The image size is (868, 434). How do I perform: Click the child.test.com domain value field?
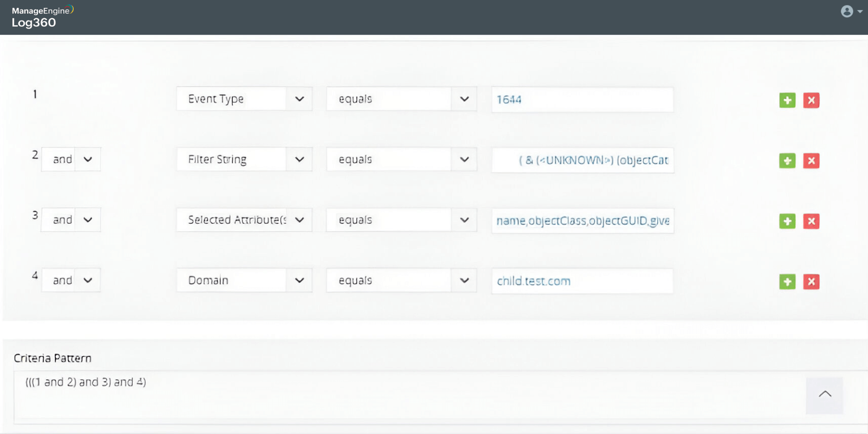click(x=582, y=281)
